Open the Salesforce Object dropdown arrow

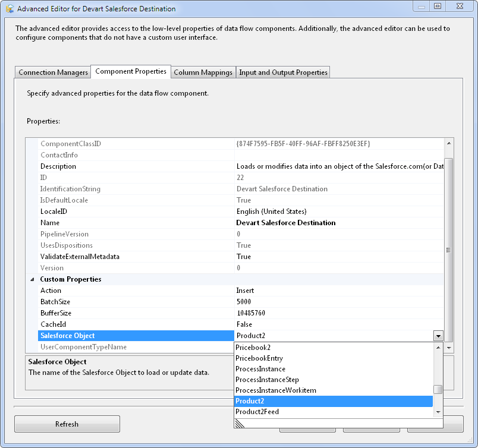click(x=438, y=336)
